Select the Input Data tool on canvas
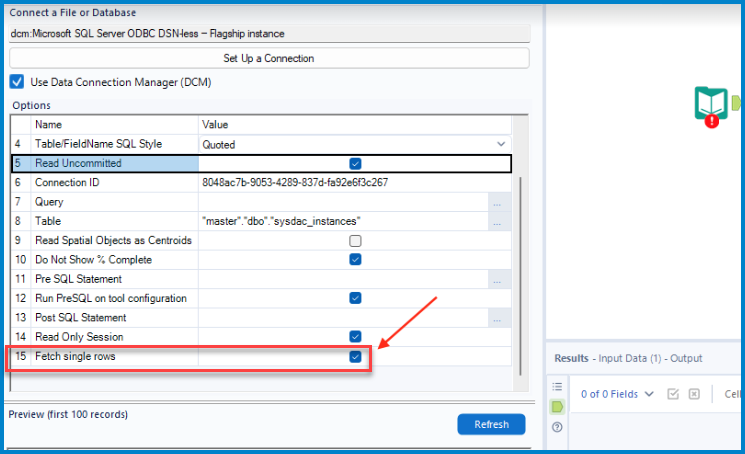The image size is (745, 454). [x=711, y=104]
